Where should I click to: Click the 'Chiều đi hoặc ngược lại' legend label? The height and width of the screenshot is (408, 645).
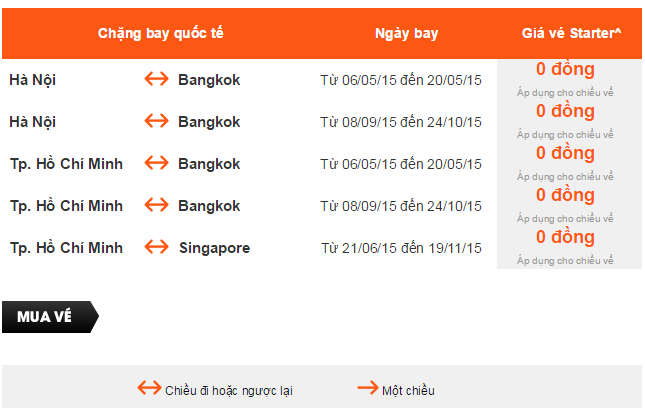(229, 390)
